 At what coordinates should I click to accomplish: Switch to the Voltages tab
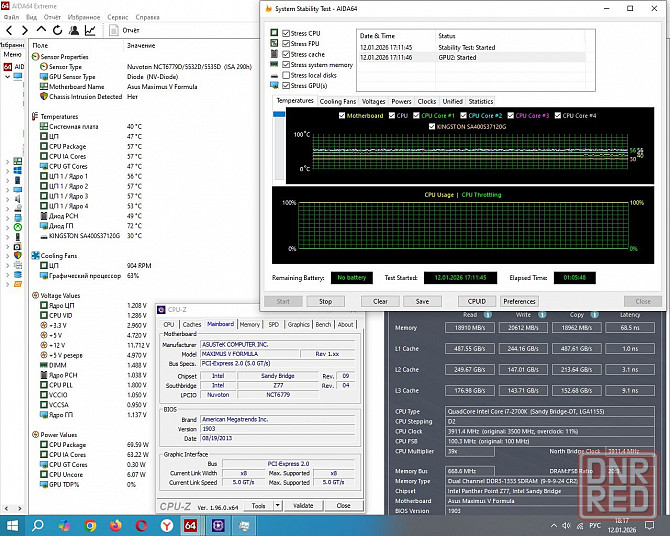tap(373, 101)
